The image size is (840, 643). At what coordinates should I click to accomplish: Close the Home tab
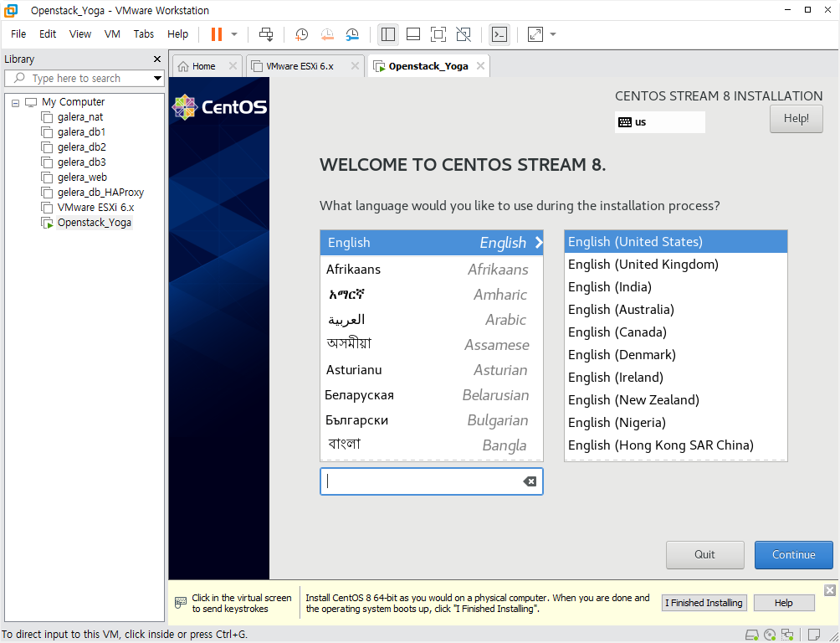(x=233, y=65)
